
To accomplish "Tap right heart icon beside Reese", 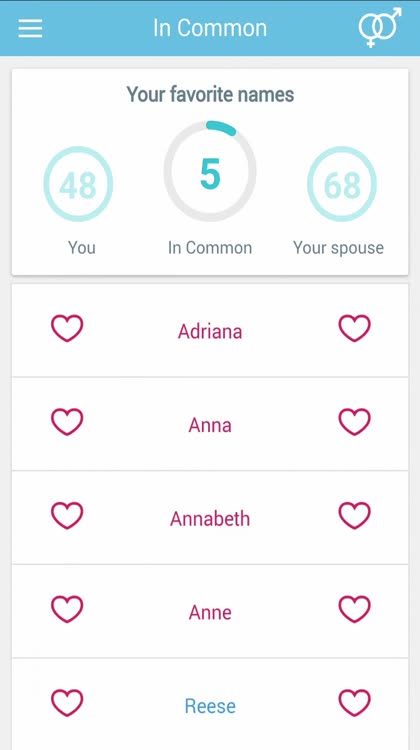I will coord(354,703).
